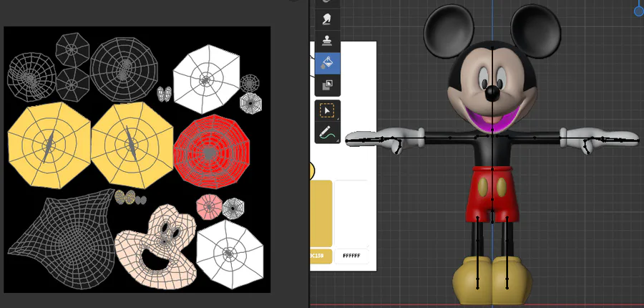Image resolution: width=644 pixels, height=308 pixels.
Task: Pick the large white palette swatch
Action: [x=351, y=213]
